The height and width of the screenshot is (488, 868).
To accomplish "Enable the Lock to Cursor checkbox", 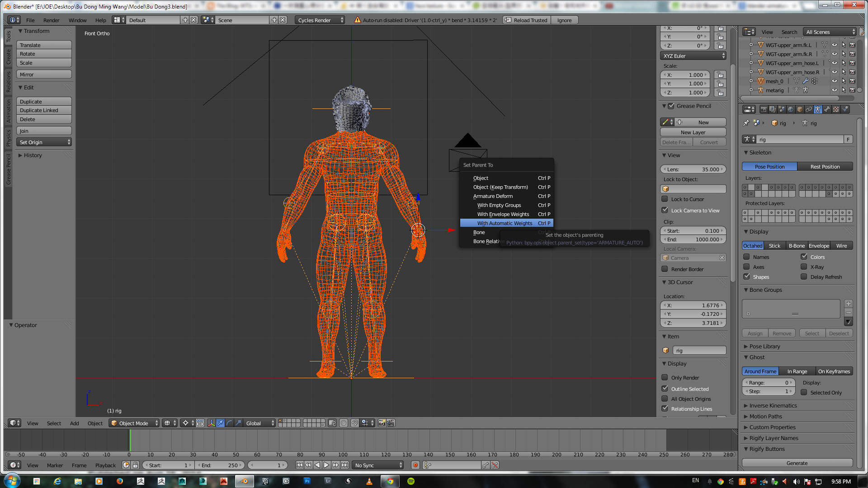I will pos(665,199).
